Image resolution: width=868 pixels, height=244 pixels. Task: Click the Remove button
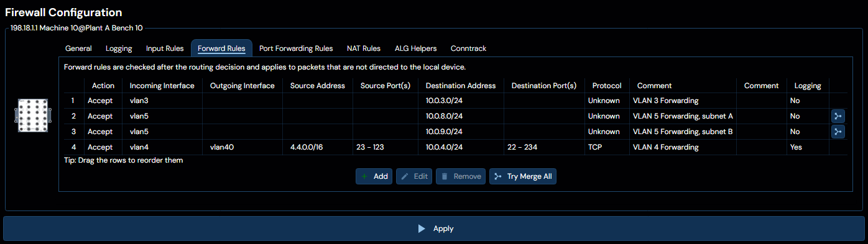pos(461,176)
